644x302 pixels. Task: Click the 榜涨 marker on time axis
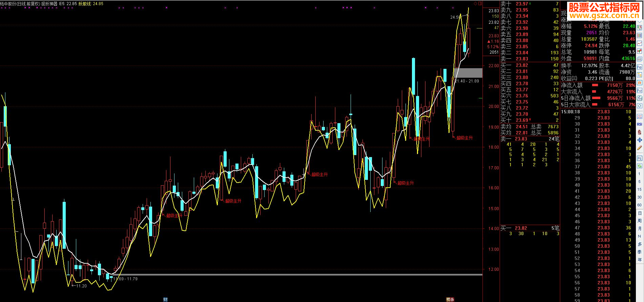(x=450, y=299)
